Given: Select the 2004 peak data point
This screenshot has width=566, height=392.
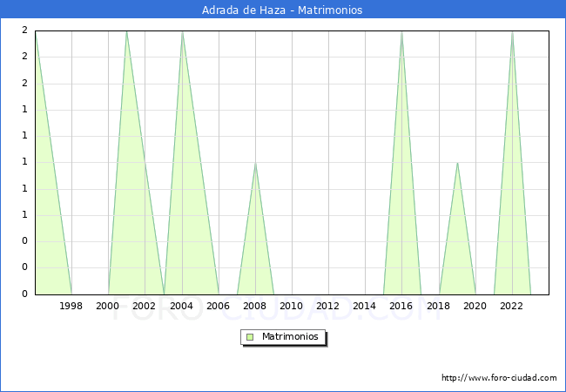Looking at the screenshot, I should tap(182, 31).
